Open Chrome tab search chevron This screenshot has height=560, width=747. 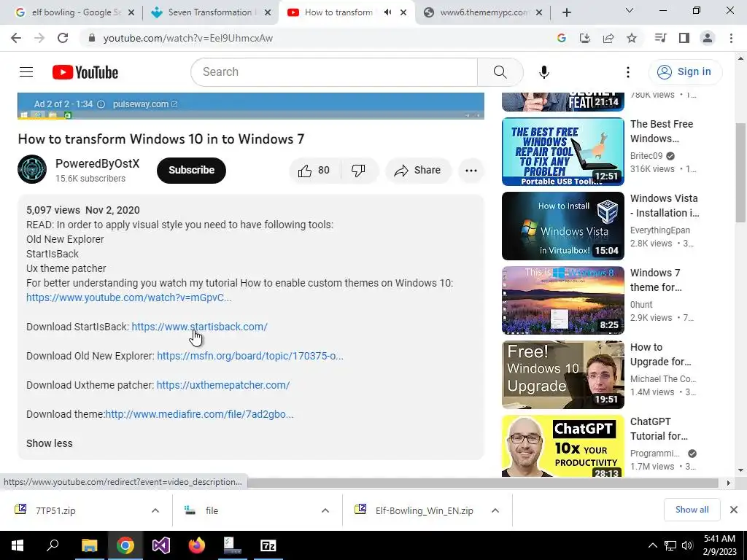click(x=630, y=10)
